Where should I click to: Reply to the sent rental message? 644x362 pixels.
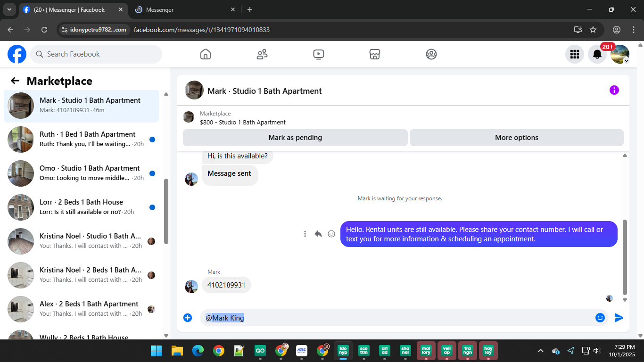(x=318, y=234)
